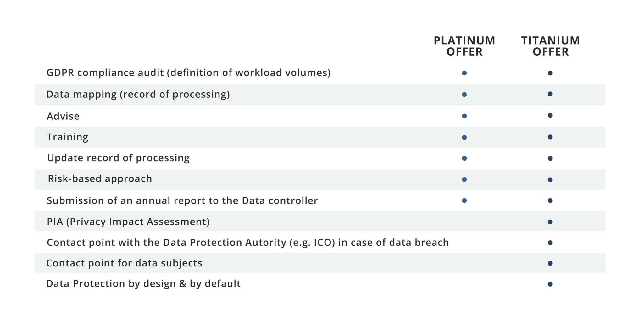Click Titanium dot for Contact point for data subjects
The width and height of the screenshot is (644, 323).
point(550,264)
